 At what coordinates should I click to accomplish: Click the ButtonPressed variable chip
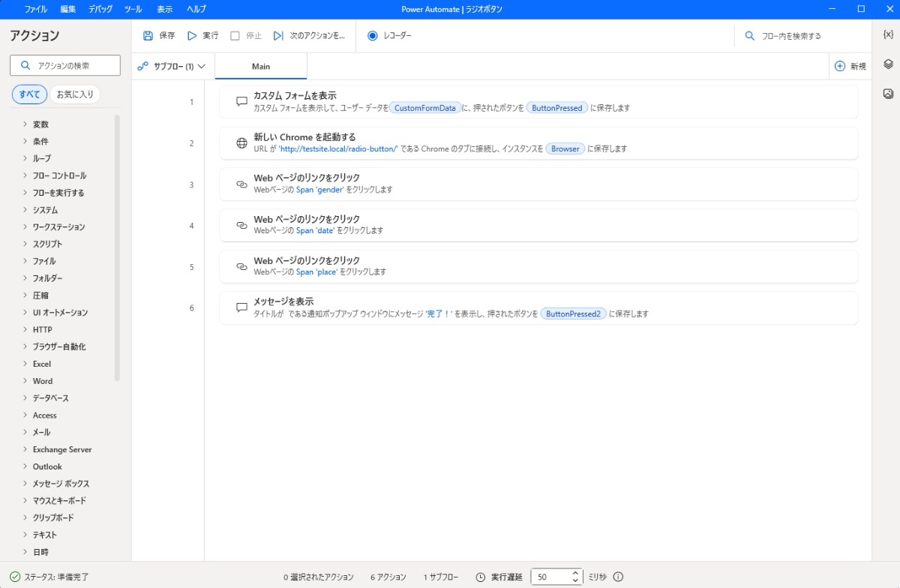point(556,108)
